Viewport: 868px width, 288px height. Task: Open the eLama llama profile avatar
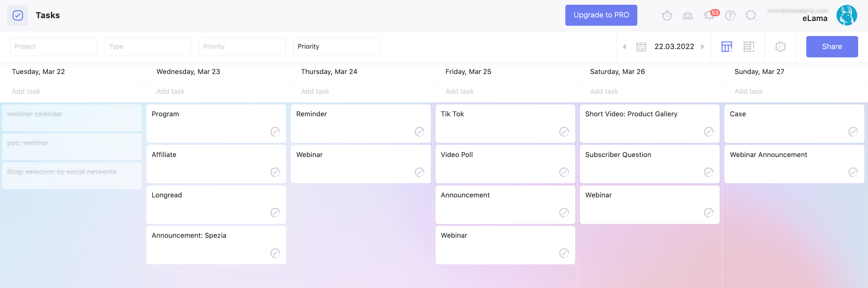847,15
